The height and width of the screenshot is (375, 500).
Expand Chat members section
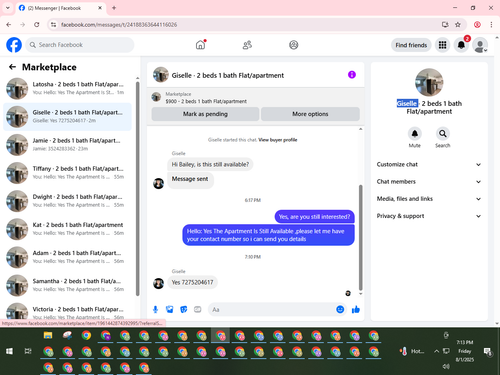pyautogui.click(x=429, y=182)
